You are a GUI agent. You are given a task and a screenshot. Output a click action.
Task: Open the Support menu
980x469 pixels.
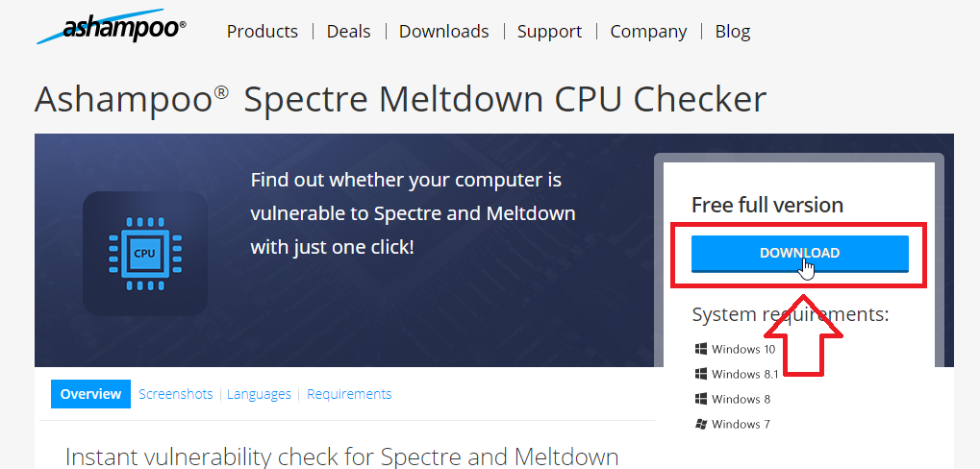pyautogui.click(x=549, y=31)
